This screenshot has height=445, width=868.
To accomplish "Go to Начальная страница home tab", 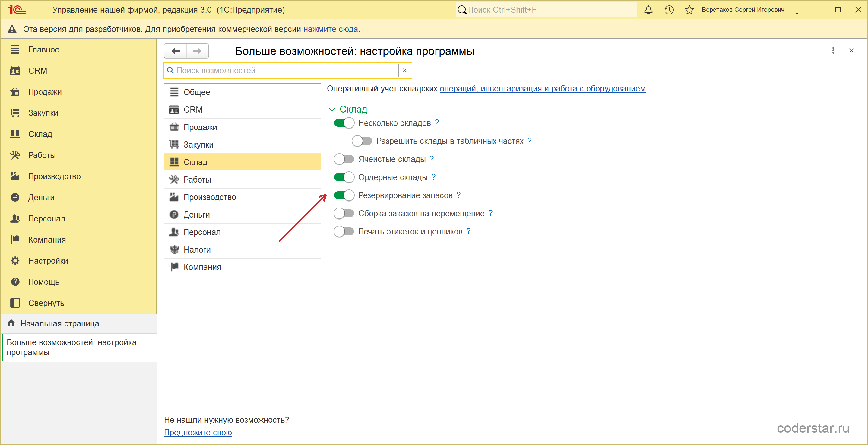I will click(x=78, y=324).
